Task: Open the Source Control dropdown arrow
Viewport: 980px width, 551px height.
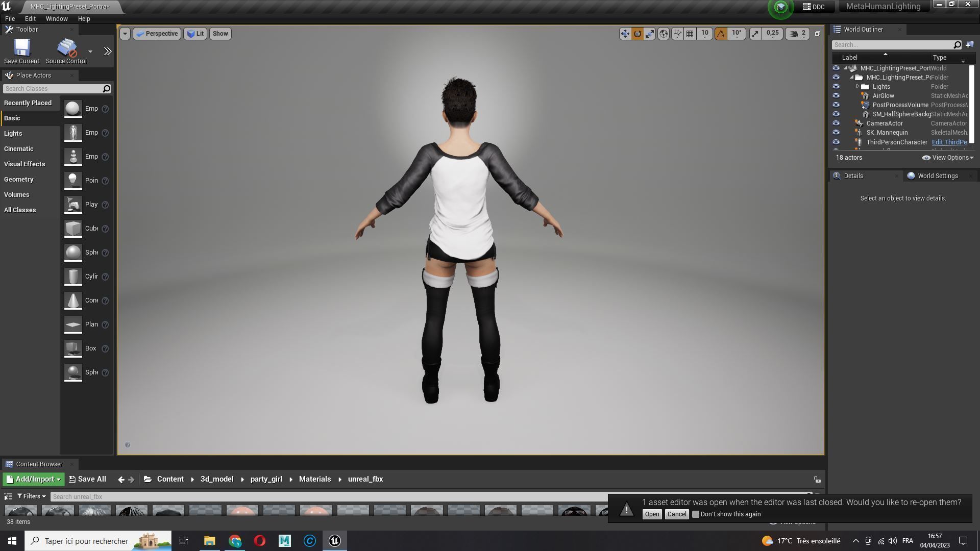Action: tap(90, 52)
